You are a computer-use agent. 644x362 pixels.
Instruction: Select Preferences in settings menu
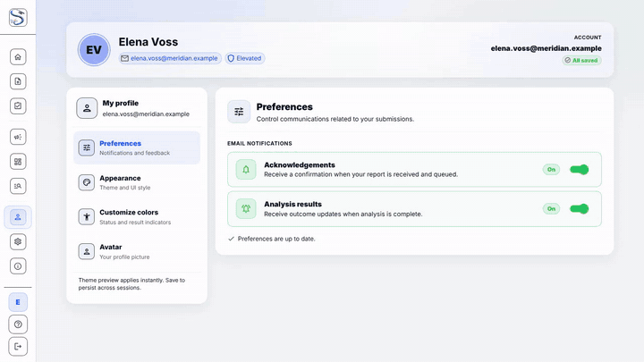tap(137, 147)
